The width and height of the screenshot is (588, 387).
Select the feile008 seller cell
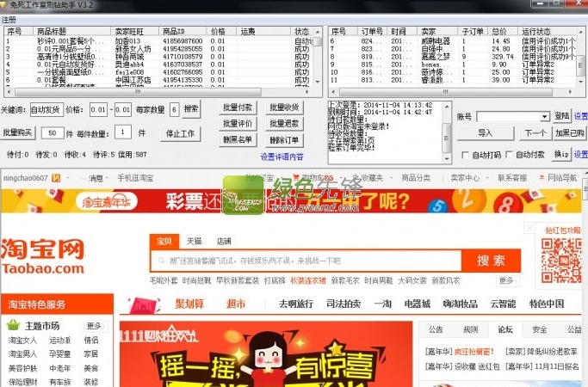click(129, 72)
